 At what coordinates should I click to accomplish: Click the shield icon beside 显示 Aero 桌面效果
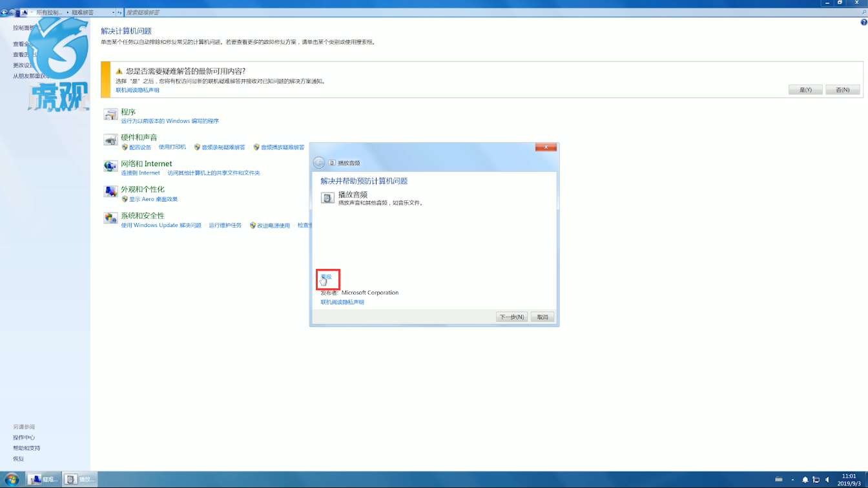click(x=125, y=199)
